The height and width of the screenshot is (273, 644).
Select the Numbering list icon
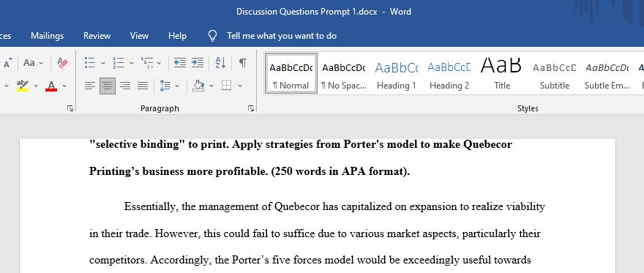pyautogui.click(x=119, y=63)
